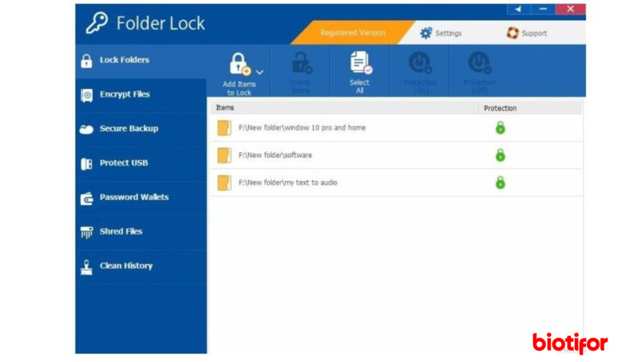The width and height of the screenshot is (644, 362).
Task: Click the shredder icon beside Shred Files
Action: click(x=87, y=233)
